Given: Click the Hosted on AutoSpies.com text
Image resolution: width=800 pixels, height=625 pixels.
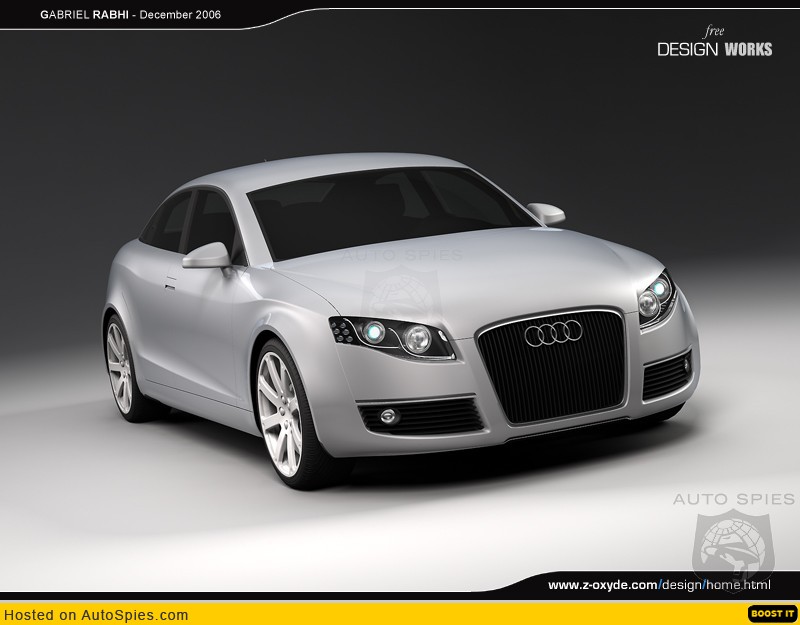Looking at the screenshot, I should coord(96,615).
